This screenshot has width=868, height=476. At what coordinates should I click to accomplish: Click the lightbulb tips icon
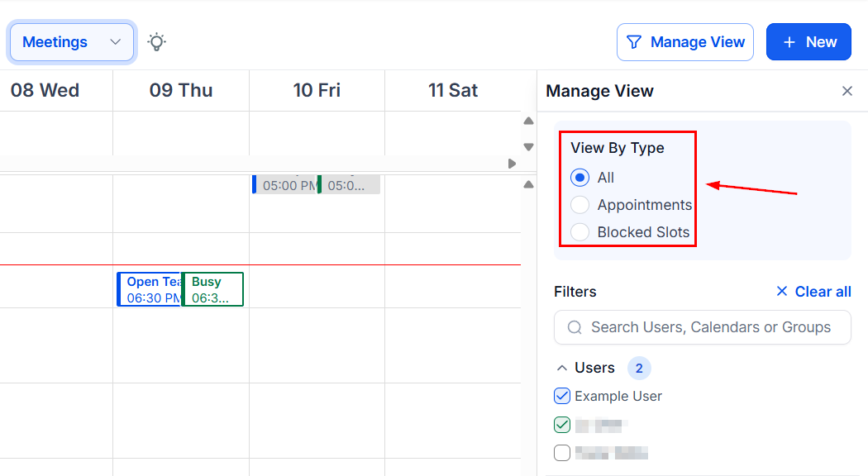point(157,42)
